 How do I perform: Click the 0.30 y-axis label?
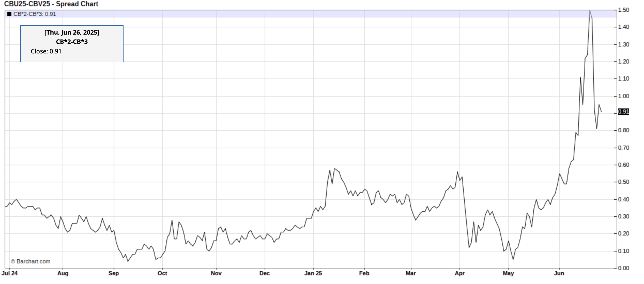(x=624, y=217)
